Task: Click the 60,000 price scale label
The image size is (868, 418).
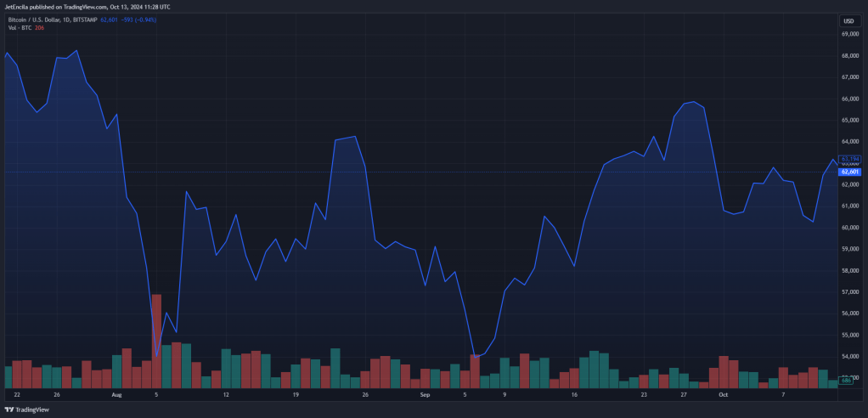Action: [x=849, y=228]
